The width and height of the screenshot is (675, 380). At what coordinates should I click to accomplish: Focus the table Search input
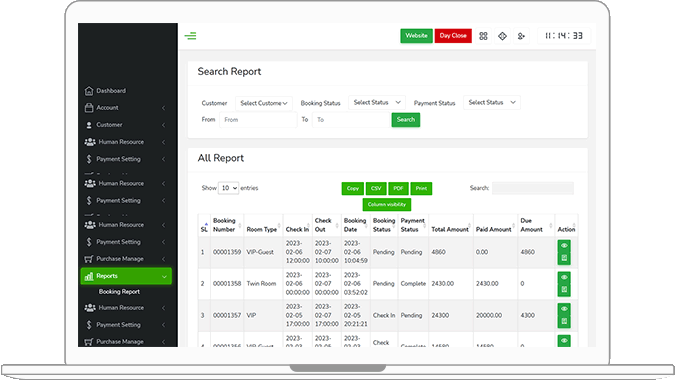(533, 188)
